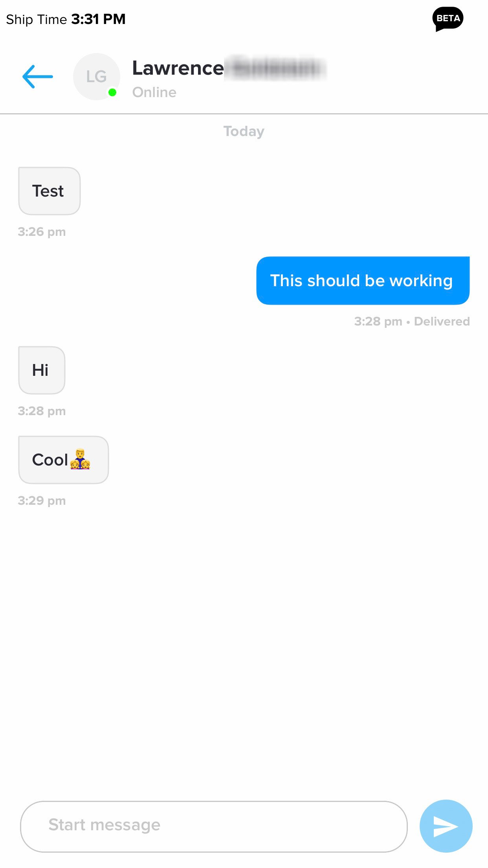The image size is (488, 868).
Task: Tap the "Cool" message bubble
Action: pos(64,460)
